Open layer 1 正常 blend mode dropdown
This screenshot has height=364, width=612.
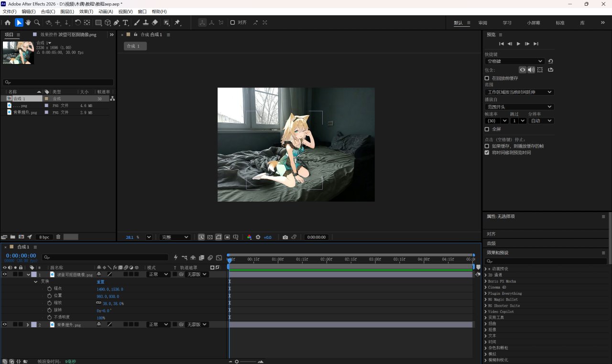(x=158, y=275)
